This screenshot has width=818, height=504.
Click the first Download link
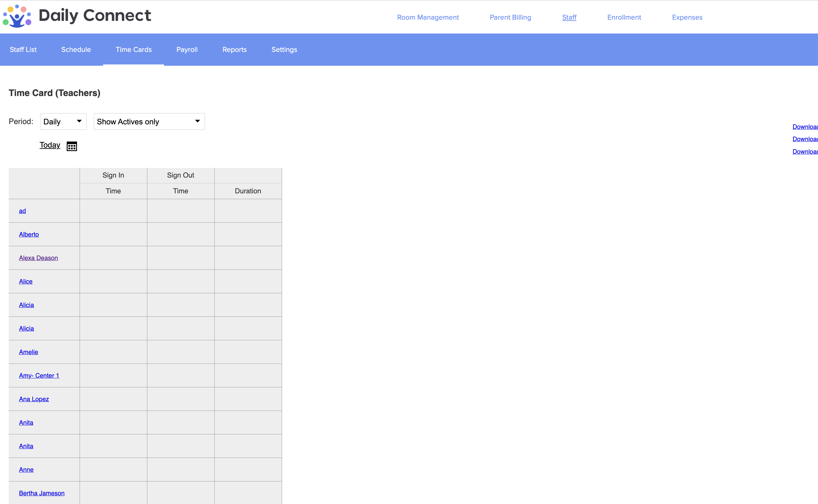(x=805, y=127)
